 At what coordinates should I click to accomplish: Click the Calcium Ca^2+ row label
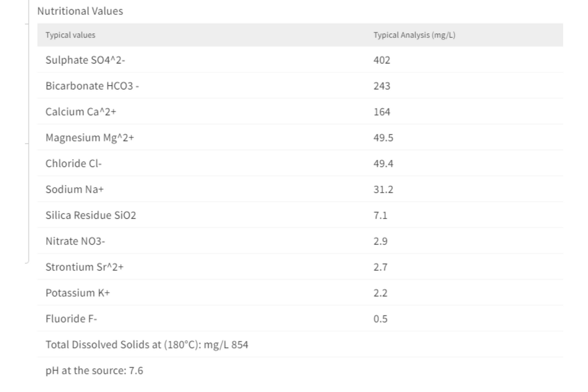[81, 111]
